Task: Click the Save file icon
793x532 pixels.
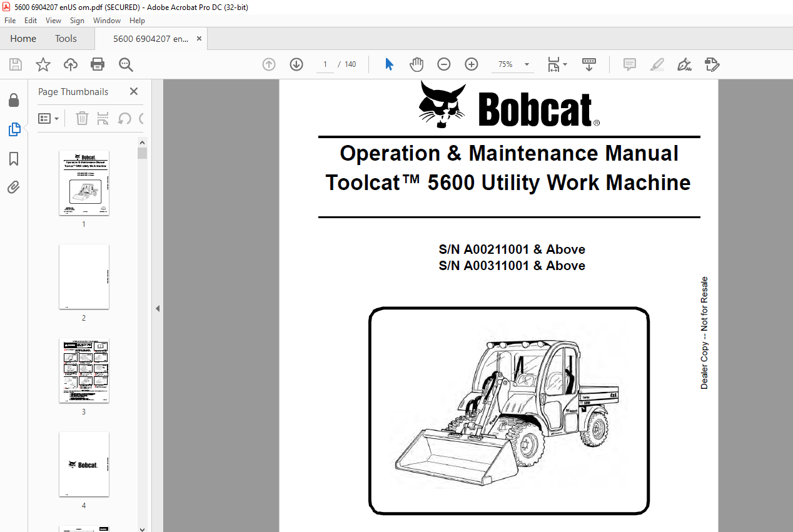Action: tap(16, 64)
